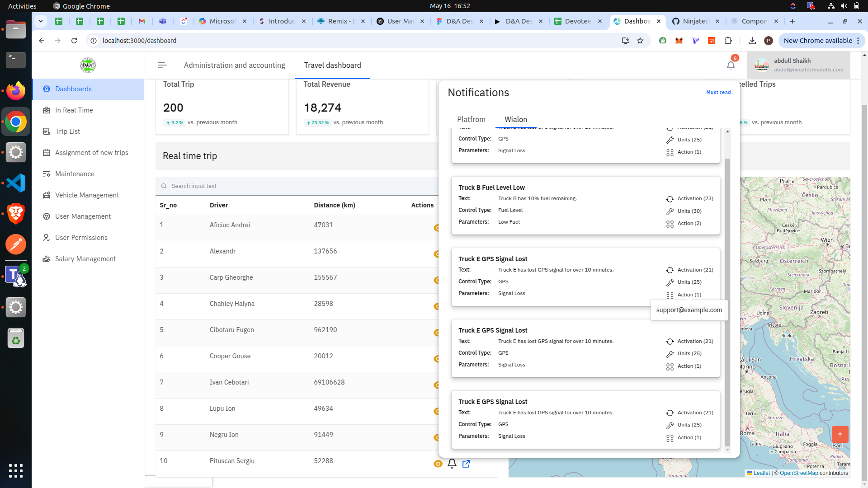This screenshot has width=868, height=488.
Task: Click the open-link icon in Pituscan Sergiu row
Action: (x=466, y=464)
